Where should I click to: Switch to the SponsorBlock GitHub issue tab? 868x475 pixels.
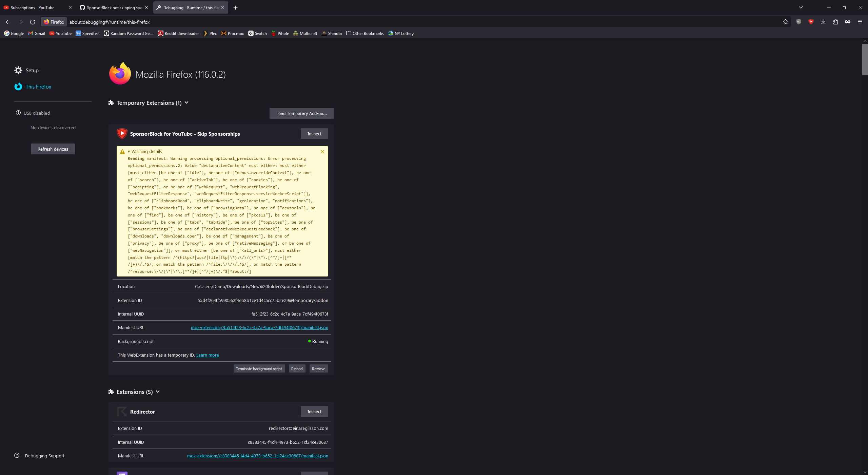click(112, 7)
